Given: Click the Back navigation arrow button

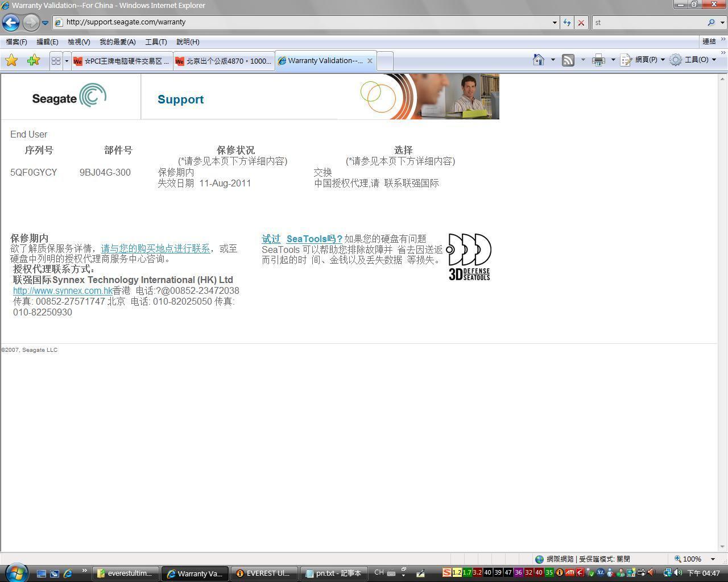Looking at the screenshot, I should (11, 23).
